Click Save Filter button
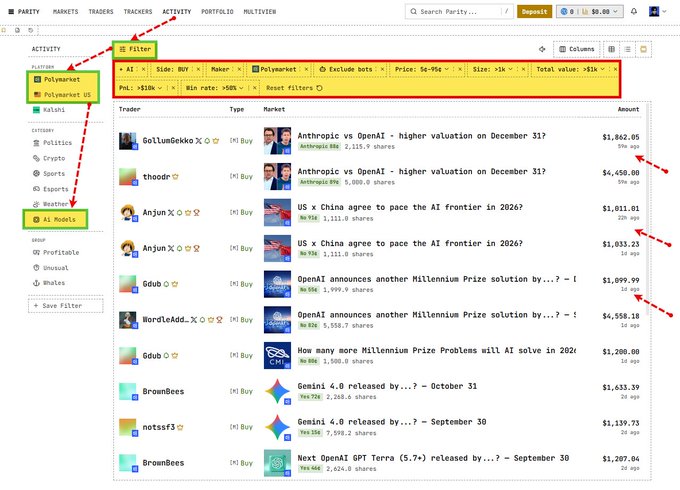The image size is (680, 490). coord(65,305)
